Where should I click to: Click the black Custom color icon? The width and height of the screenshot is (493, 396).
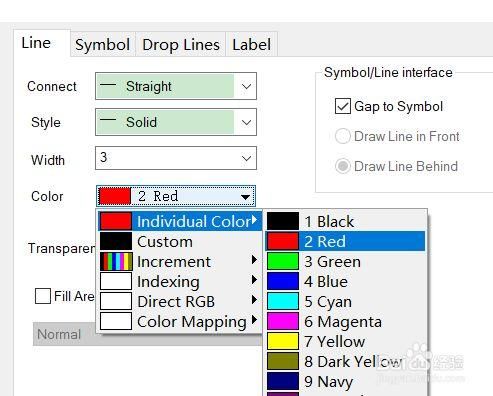(116, 241)
